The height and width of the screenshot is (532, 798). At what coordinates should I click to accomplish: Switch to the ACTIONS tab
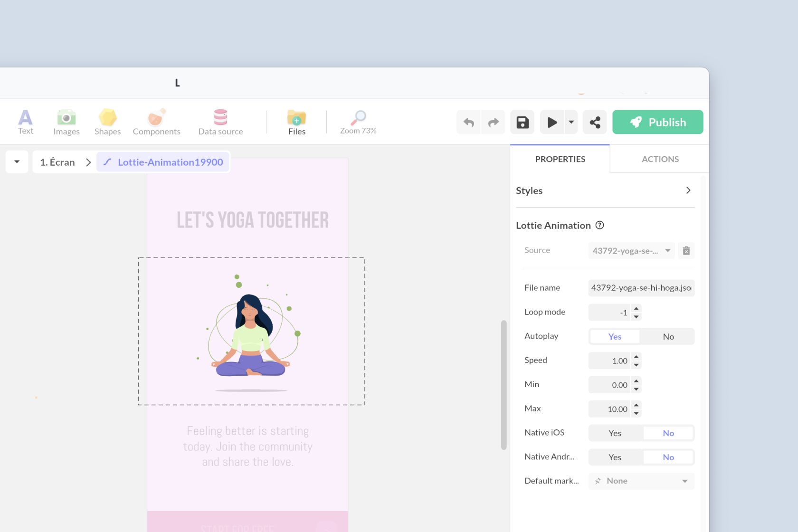click(660, 159)
